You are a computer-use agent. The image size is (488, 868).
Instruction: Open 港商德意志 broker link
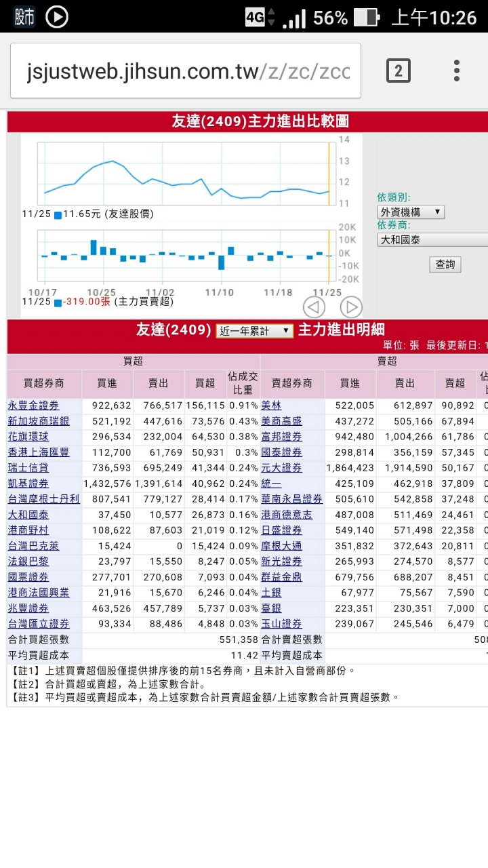pos(287,515)
